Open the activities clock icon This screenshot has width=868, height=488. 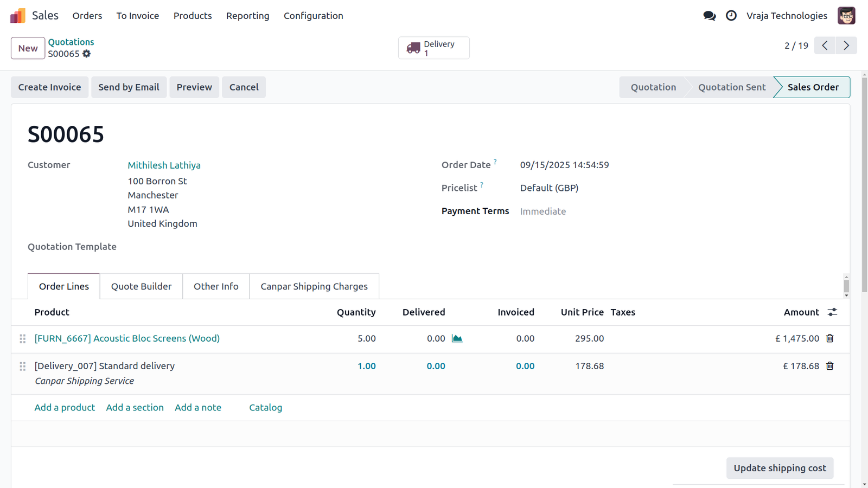731,16
